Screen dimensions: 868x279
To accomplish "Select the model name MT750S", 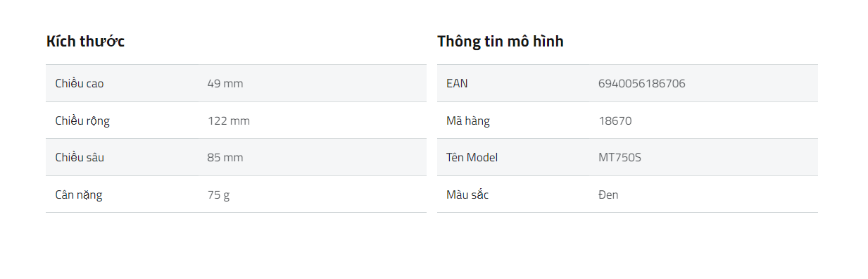I will point(620,157).
